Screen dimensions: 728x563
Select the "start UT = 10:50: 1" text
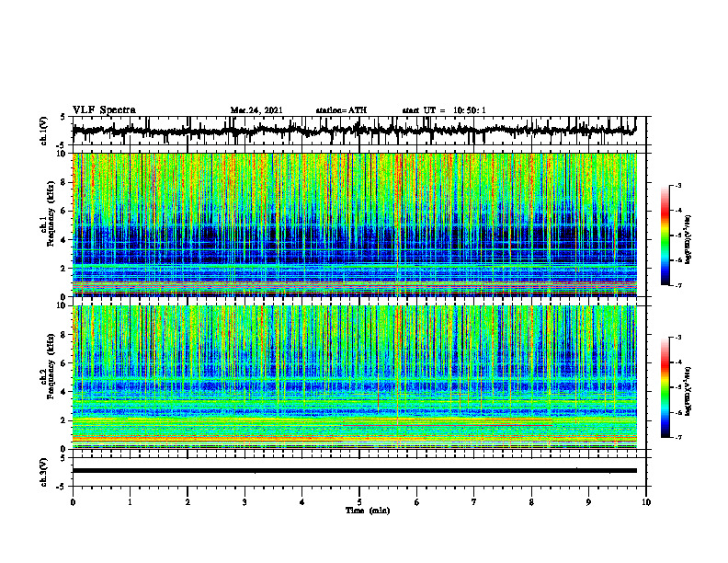[444, 110]
